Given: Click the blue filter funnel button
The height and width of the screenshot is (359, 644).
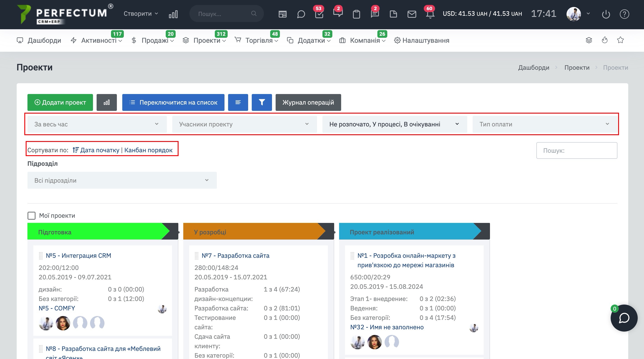Looking at the screenshot, I should coord(262,102).
